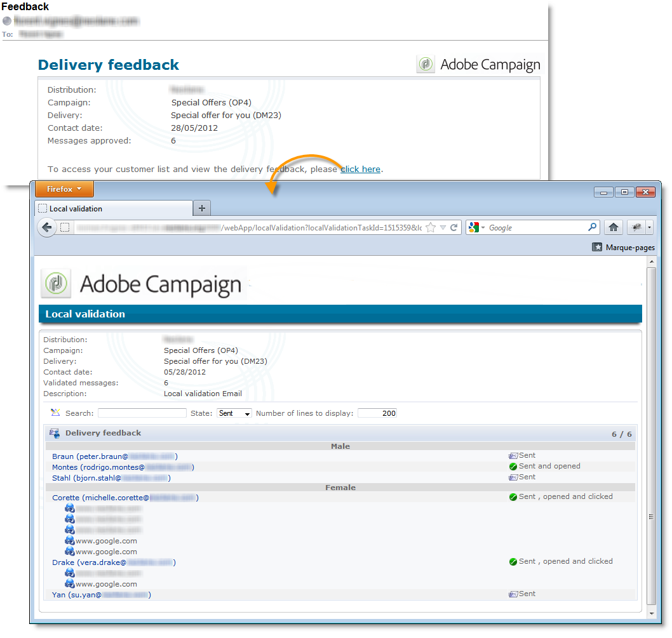Select the Local validation browser tab

pyautogui.click(x=113, y=208)
